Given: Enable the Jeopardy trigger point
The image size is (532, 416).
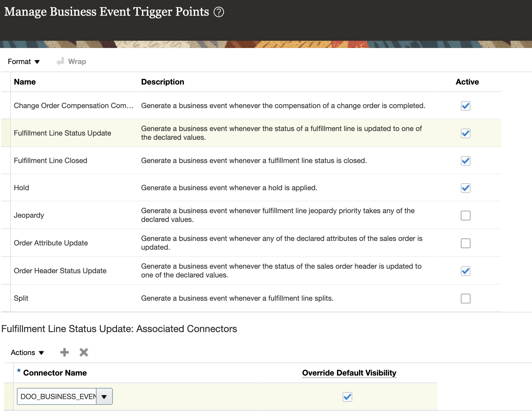Looking at the screenshot, I should click(x=465, y=215).
